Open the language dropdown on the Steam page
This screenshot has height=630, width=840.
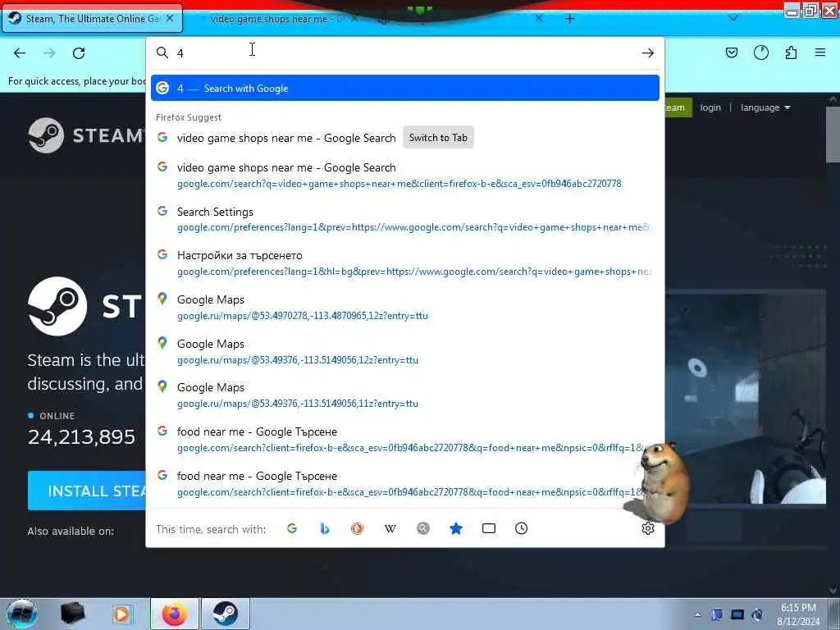point(765,107)
